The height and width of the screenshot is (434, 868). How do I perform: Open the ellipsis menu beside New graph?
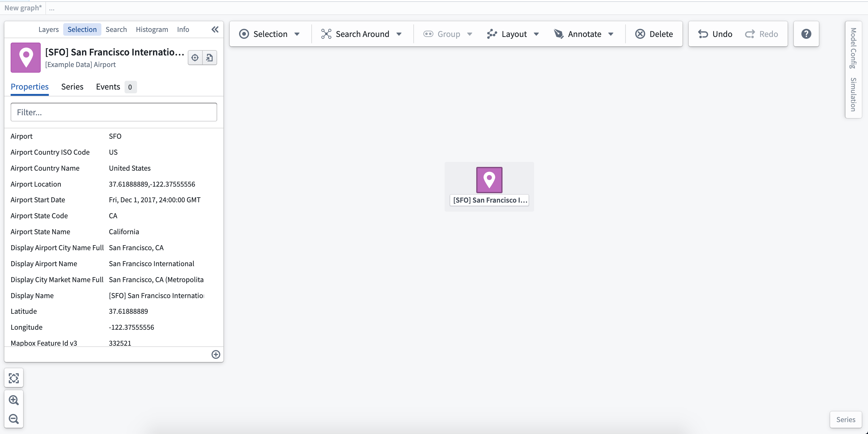click(x=52, y=8)
